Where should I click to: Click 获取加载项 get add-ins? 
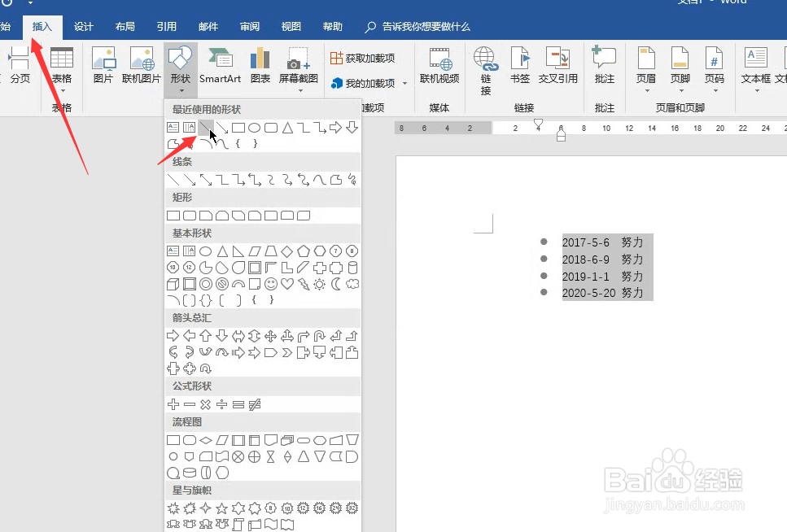(x=363, y=59)
